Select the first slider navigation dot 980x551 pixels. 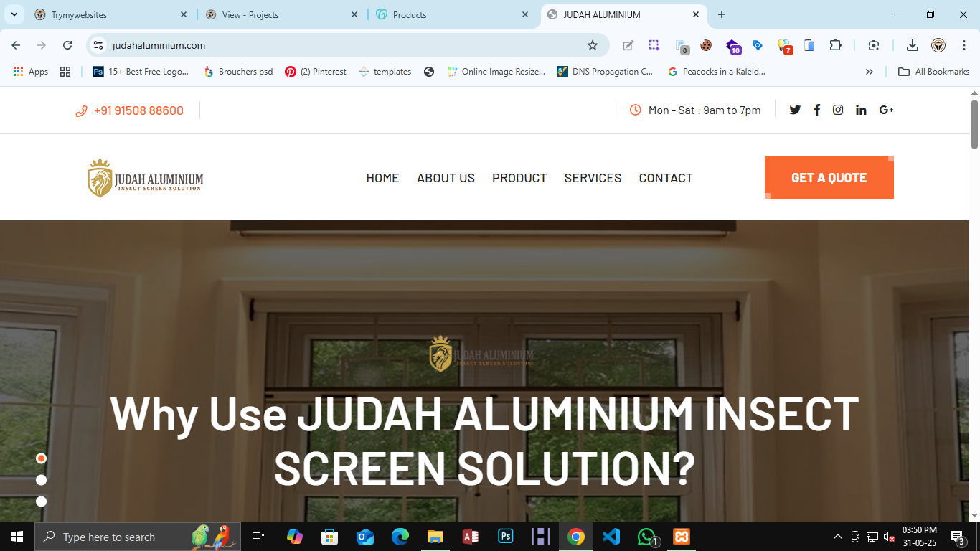point(41,458)
